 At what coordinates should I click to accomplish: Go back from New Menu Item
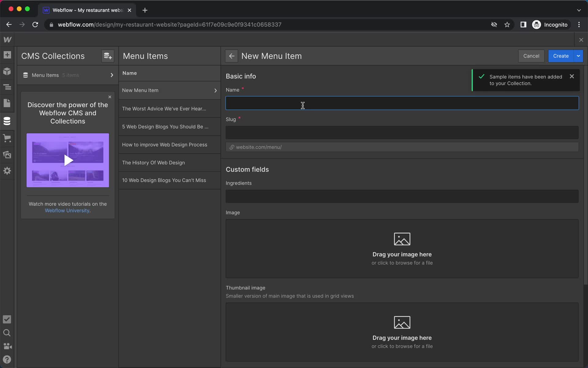tap(232, 56)
